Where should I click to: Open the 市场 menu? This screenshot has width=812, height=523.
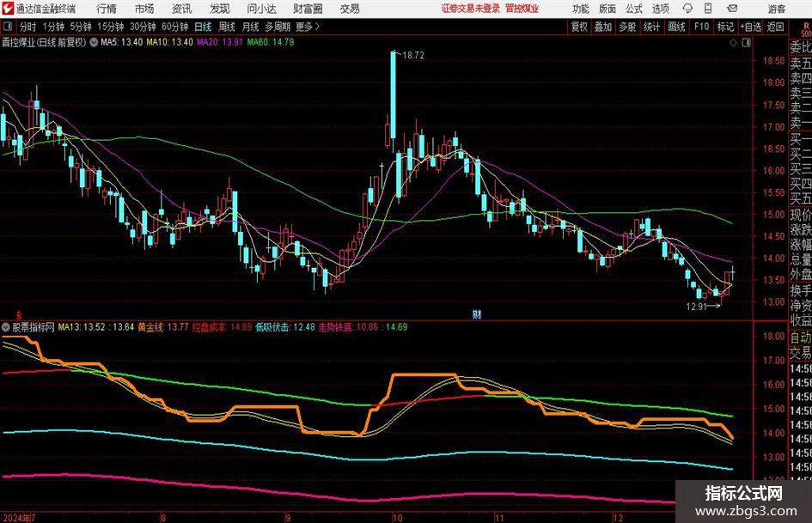(x=144, y=9)
